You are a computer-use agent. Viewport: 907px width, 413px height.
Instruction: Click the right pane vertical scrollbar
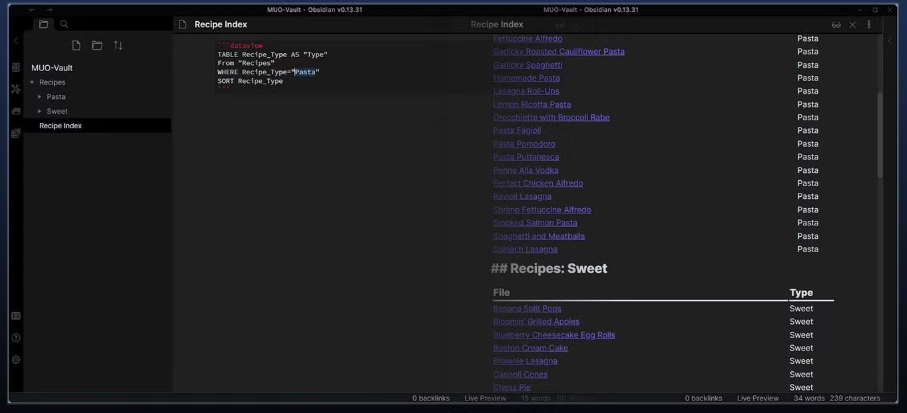click(x=880, y=134)
